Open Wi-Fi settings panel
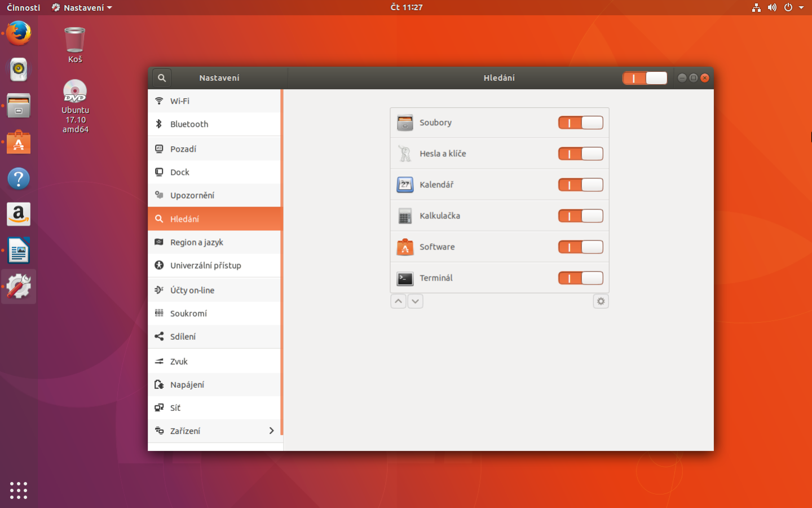Screen dimensions: 812x508 pyautogui.click(x=214, y=101)
